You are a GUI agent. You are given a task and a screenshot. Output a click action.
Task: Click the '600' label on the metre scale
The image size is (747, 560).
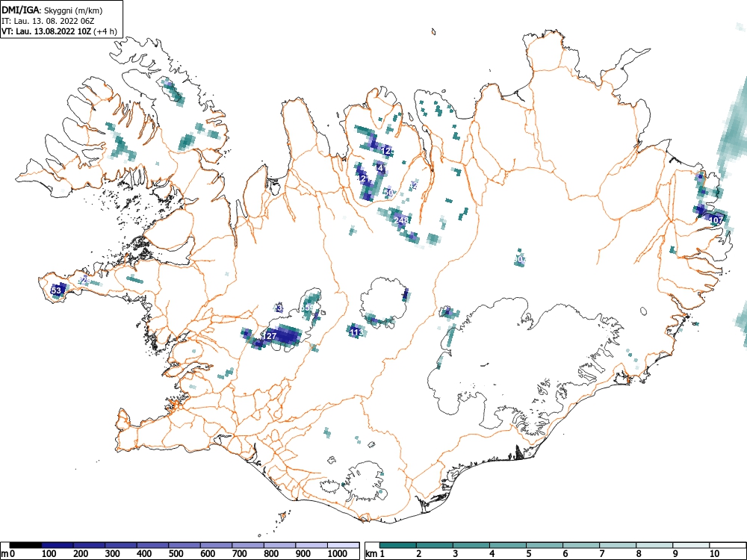pos(208,554)
